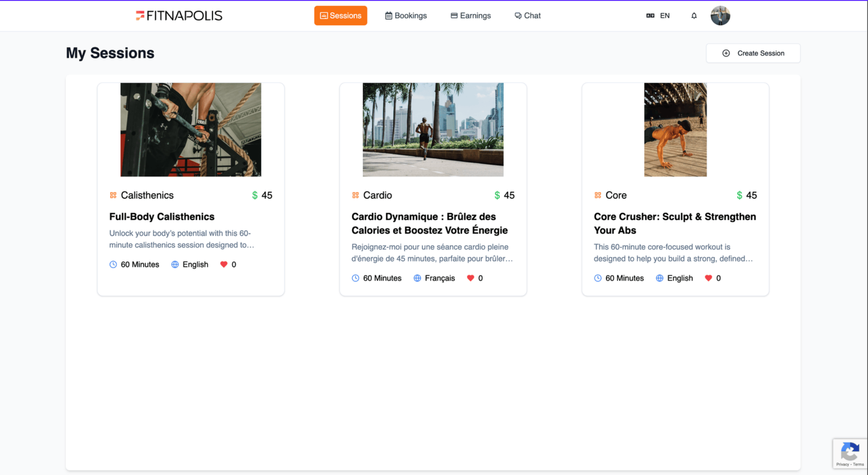Open the Sessions tab
This screenshot has width=868, height=475.
[x=340, y=16]
